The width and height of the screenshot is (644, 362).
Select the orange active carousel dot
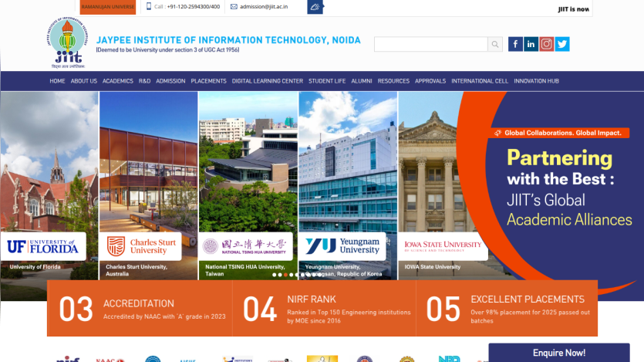(285, 275)
